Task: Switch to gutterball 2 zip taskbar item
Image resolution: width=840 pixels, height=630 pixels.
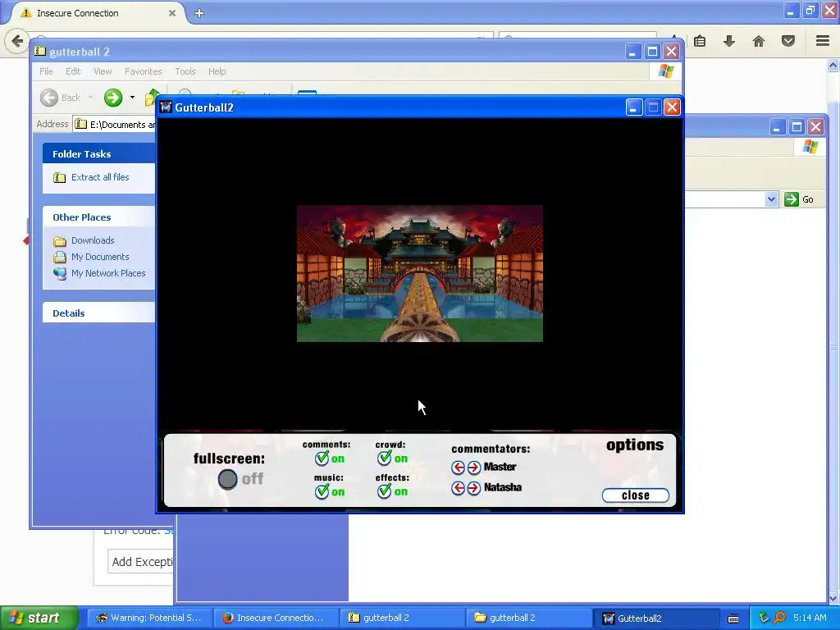Action: (x=401, y=618)
